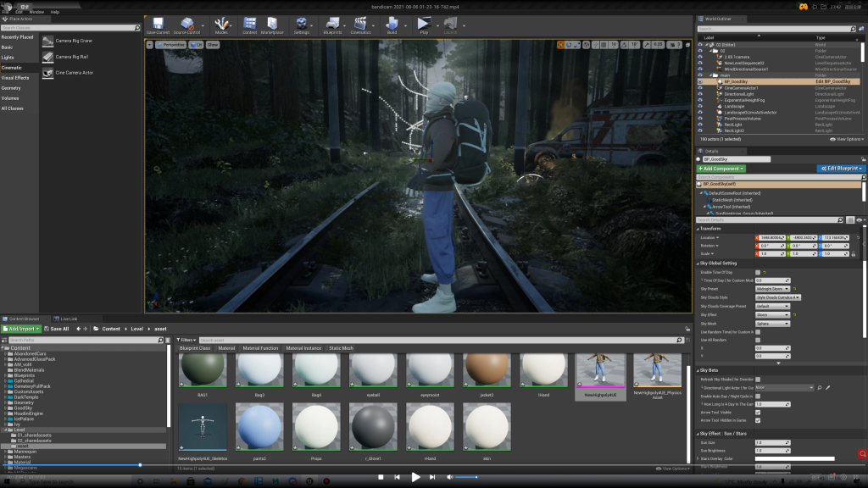Open the Modes toolbar button

point(221,25)
